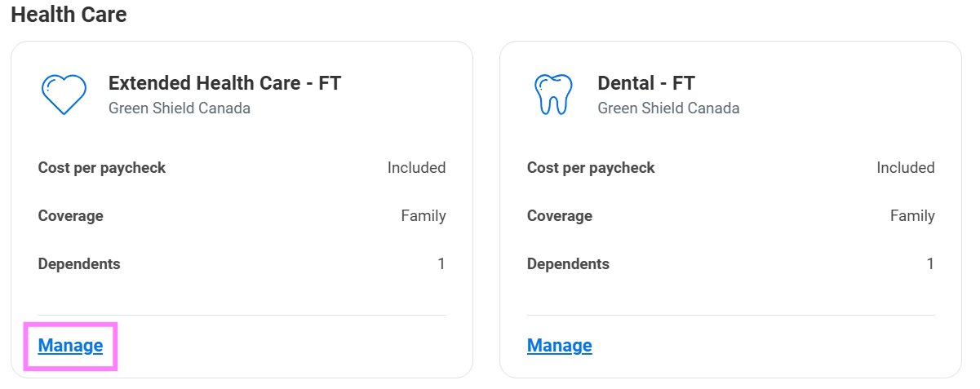Click Cost per paycheck label in Dental card

pos(591,168)
